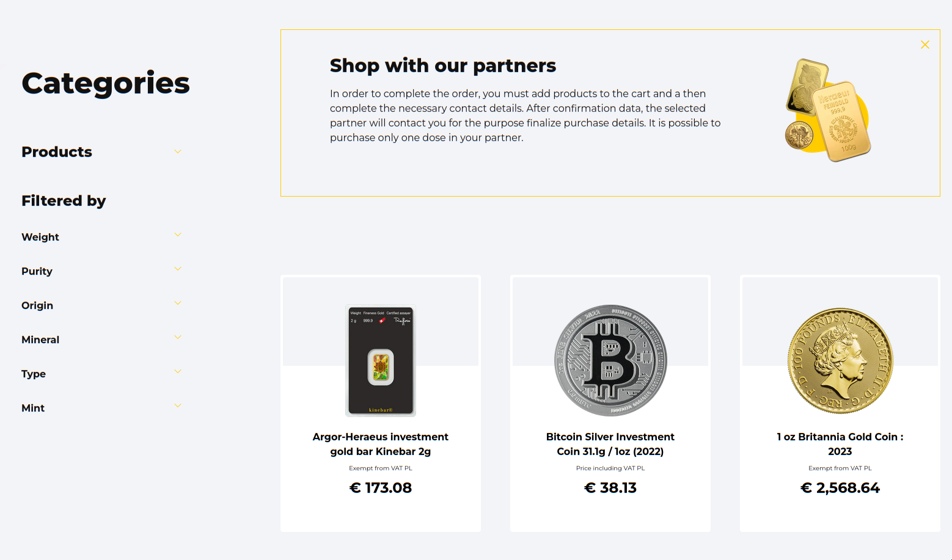Viewport: 952px width, 560px height.
Task: Open the Kinebar 2g gold bar image
Action: pyautogui.click(x=381, y=360)
